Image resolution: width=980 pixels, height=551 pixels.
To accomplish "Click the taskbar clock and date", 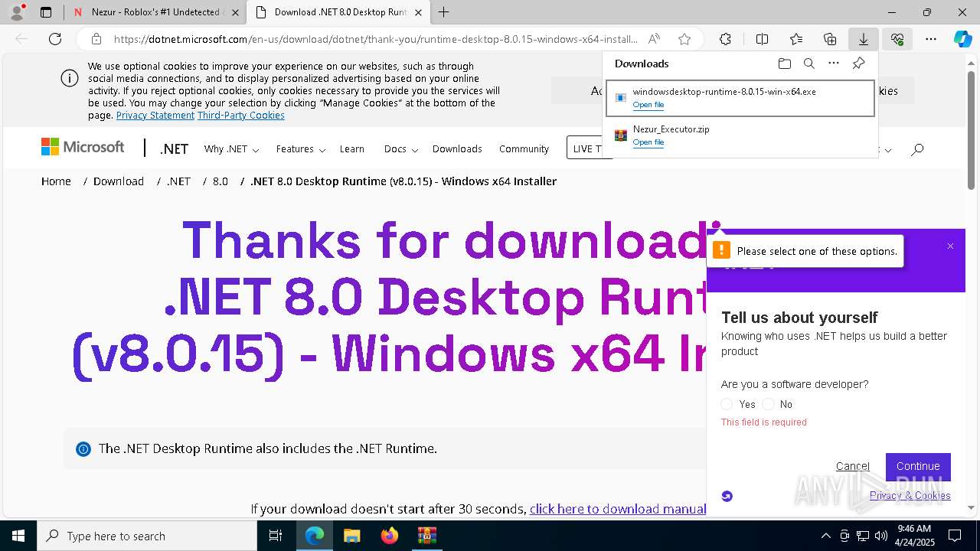I will [914, 536].
